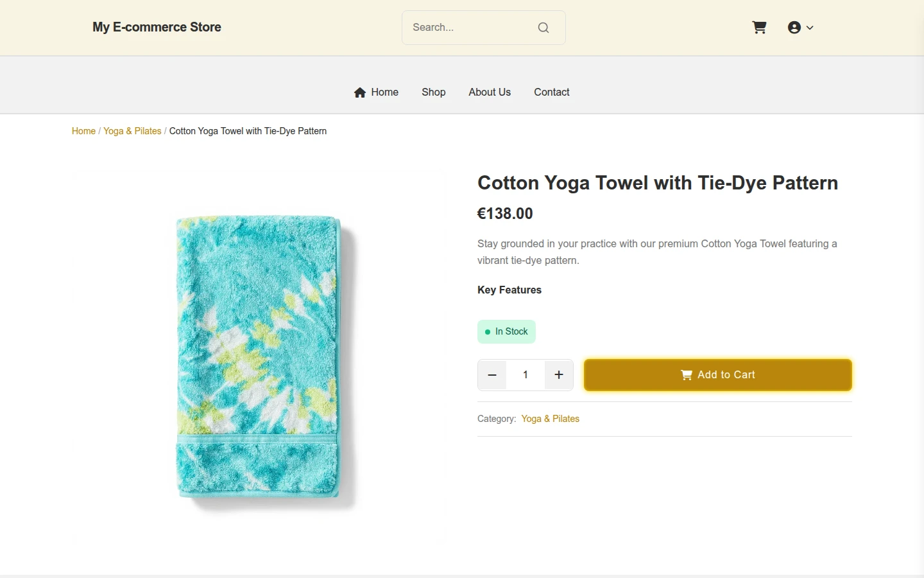Click the Home house icon in navigation
Viewport: 924px width, 578px height.
click(360, 92)
